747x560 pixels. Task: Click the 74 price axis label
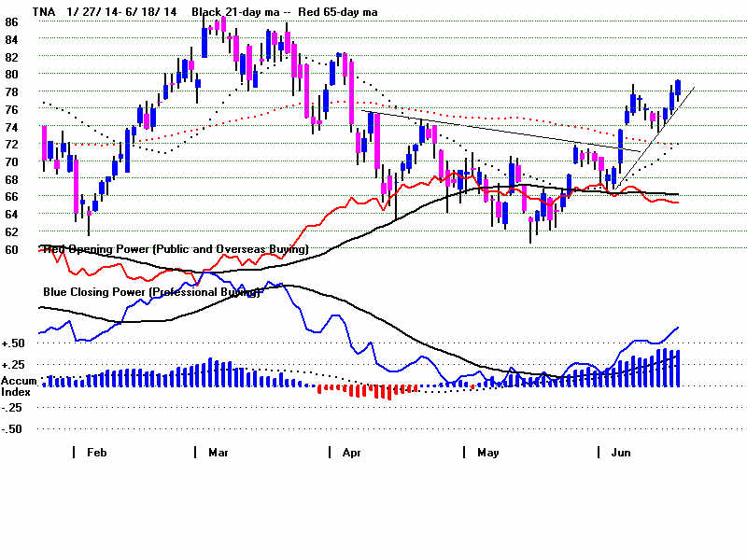click(11, 127)
